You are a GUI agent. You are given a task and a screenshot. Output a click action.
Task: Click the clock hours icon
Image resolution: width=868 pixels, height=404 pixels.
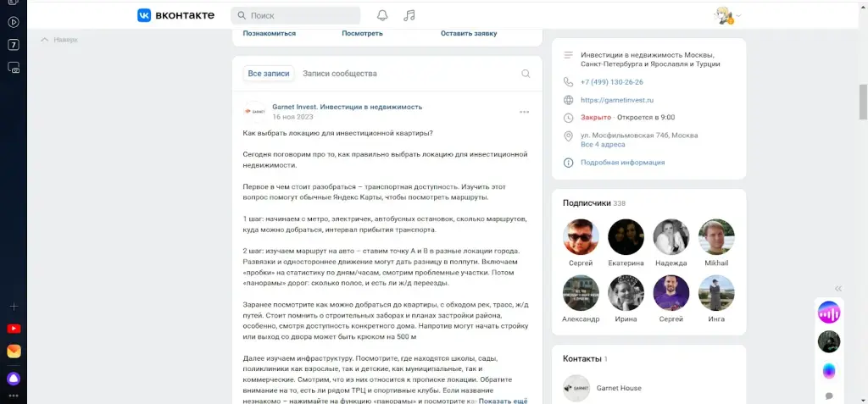(x=568, y=118)
